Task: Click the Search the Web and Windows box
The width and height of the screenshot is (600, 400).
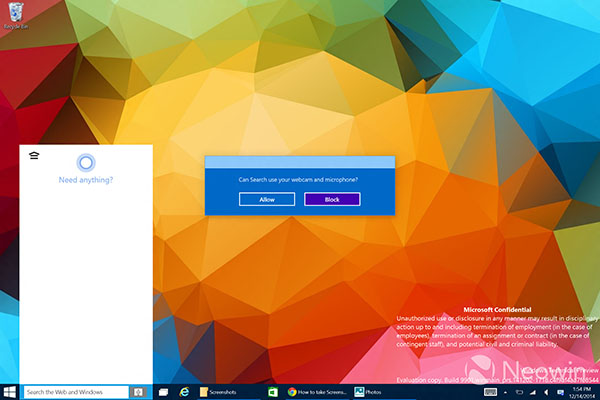Action: tap(76, 392)
